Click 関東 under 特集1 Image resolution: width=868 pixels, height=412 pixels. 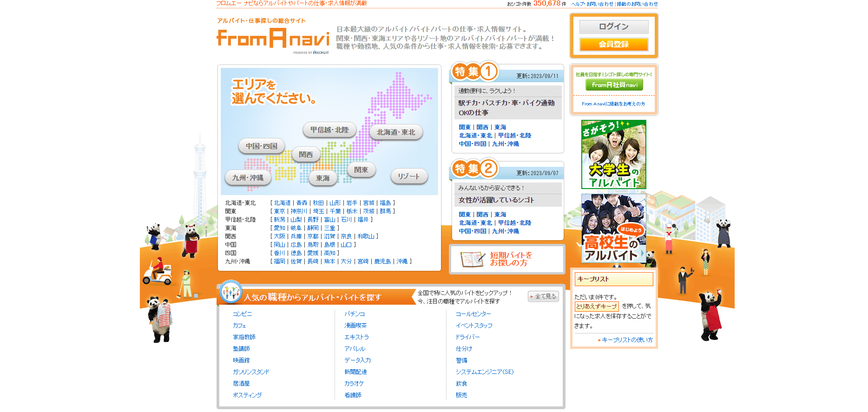pos(465,127)
